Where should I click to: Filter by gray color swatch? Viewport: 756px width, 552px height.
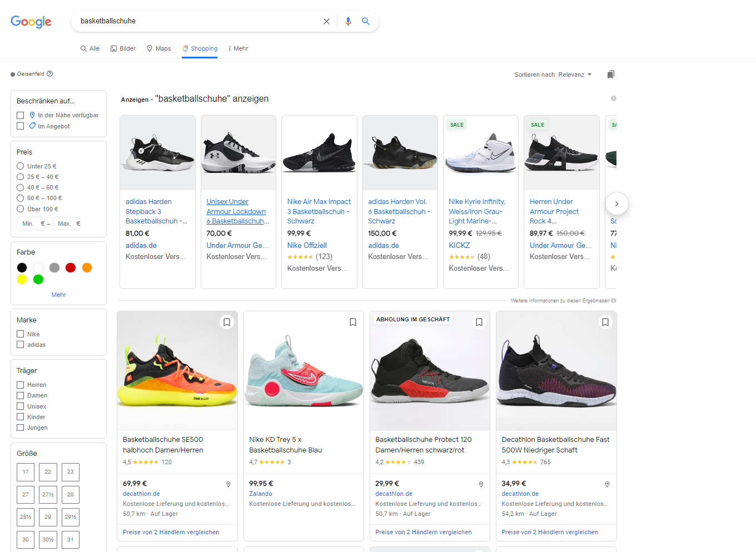tap(54, 268)
